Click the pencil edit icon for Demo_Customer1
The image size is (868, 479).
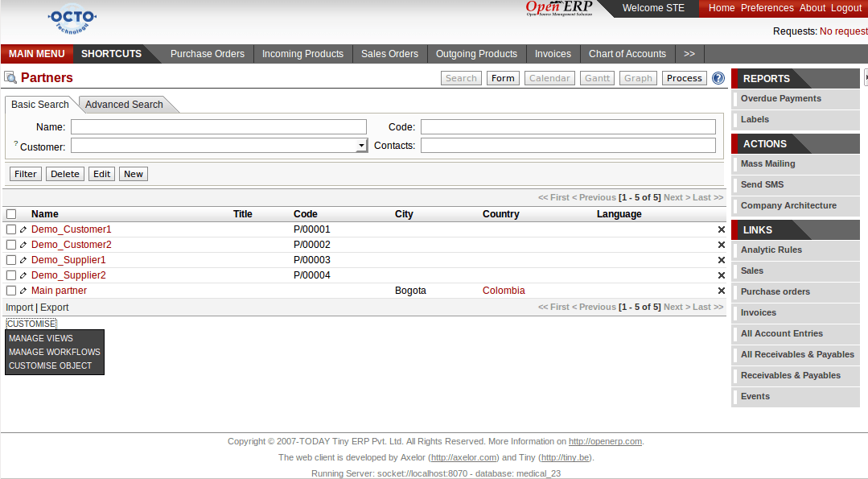click(23, 229)
